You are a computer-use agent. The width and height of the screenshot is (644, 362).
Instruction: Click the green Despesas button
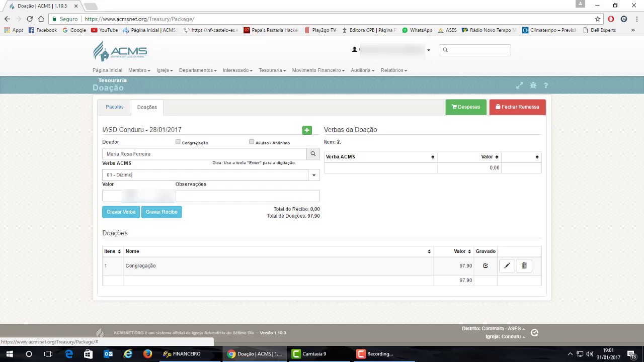click(466, 107)
